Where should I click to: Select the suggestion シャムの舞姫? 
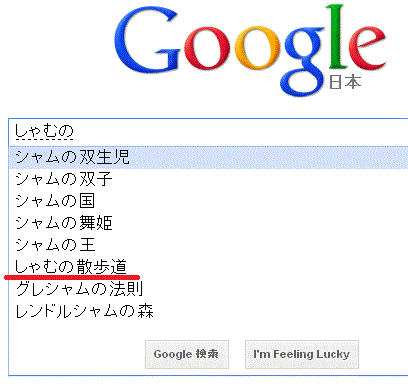point(208,223)
